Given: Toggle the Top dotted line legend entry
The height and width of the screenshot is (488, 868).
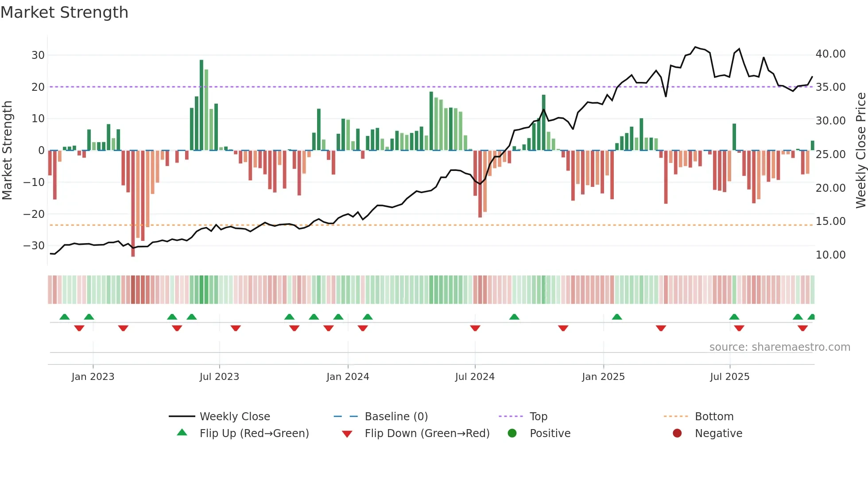Looking at the screenshot, I should coord(538,416).
